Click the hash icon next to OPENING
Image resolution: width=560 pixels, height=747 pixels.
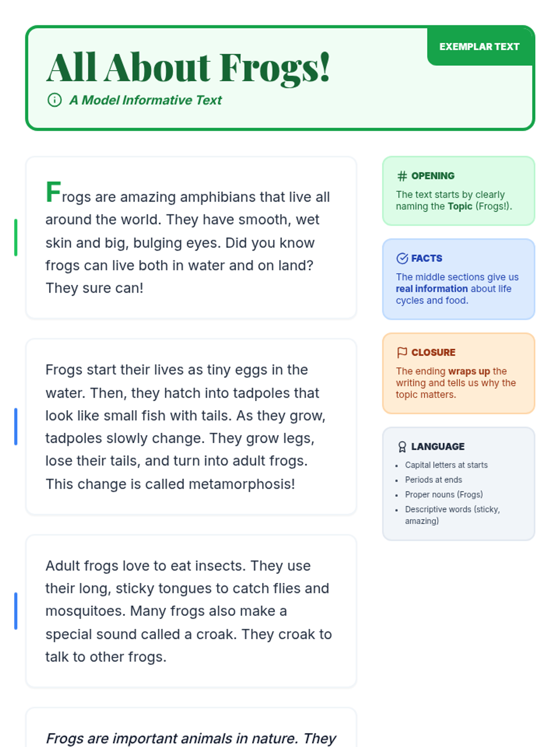(402, 176)
